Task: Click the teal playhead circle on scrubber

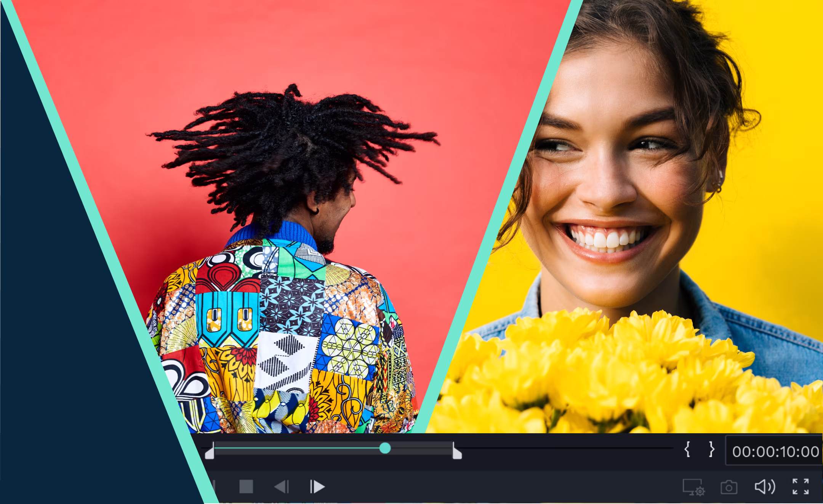Action: 385,448
